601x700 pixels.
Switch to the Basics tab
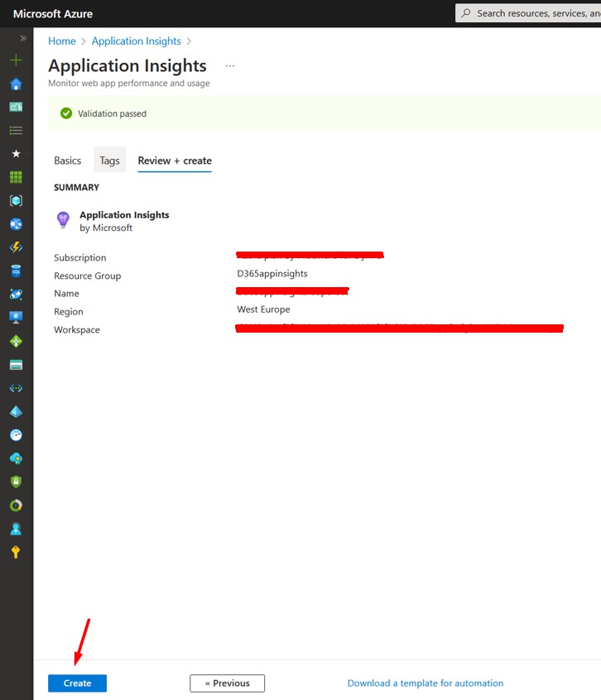click(67, 161)
